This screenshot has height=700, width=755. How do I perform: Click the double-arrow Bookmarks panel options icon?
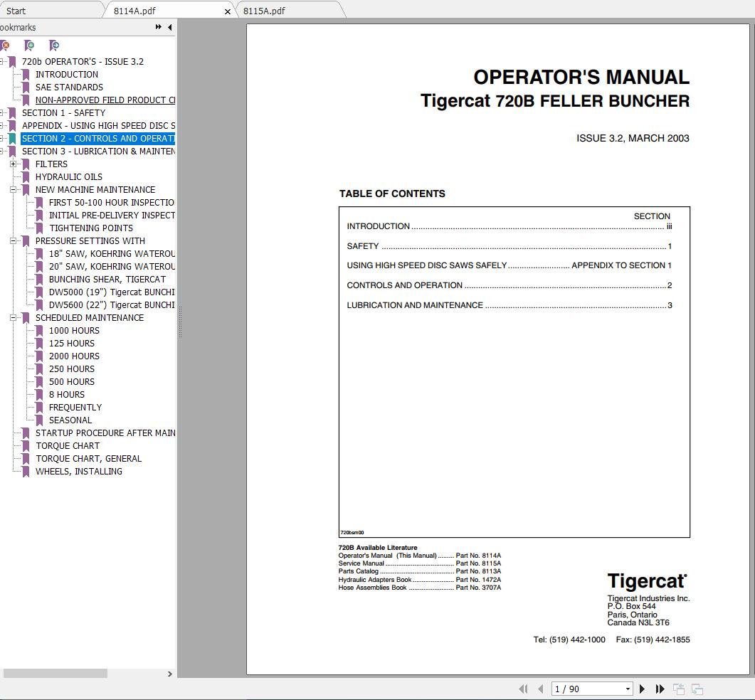click(157, 26)
